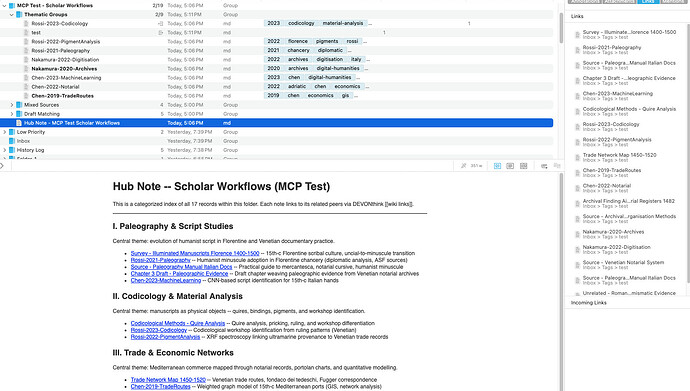
Task: Switch to the first highlighted view mode icon
Action: click(497, 166)
